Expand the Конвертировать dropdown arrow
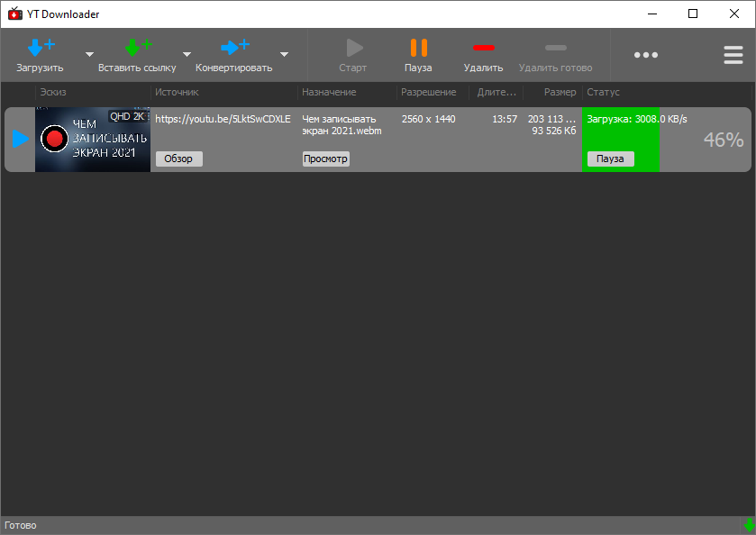Viewport: 756px width, 535px height. coord(284,55)
